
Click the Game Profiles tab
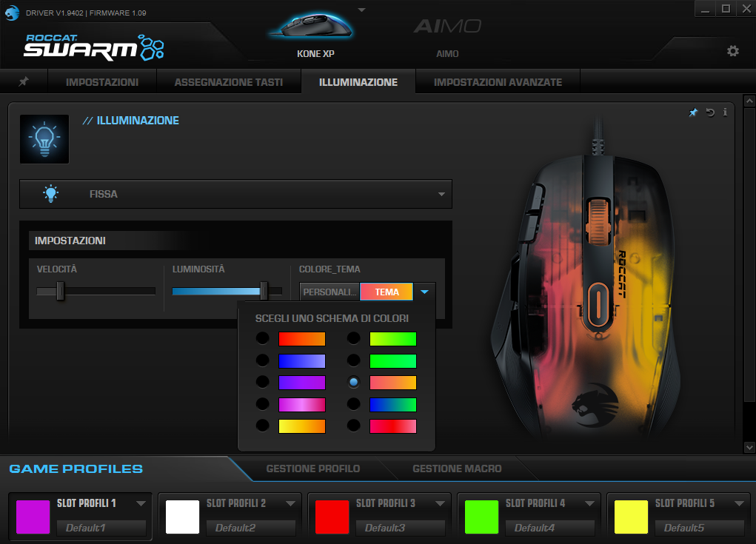click(76, 469)
